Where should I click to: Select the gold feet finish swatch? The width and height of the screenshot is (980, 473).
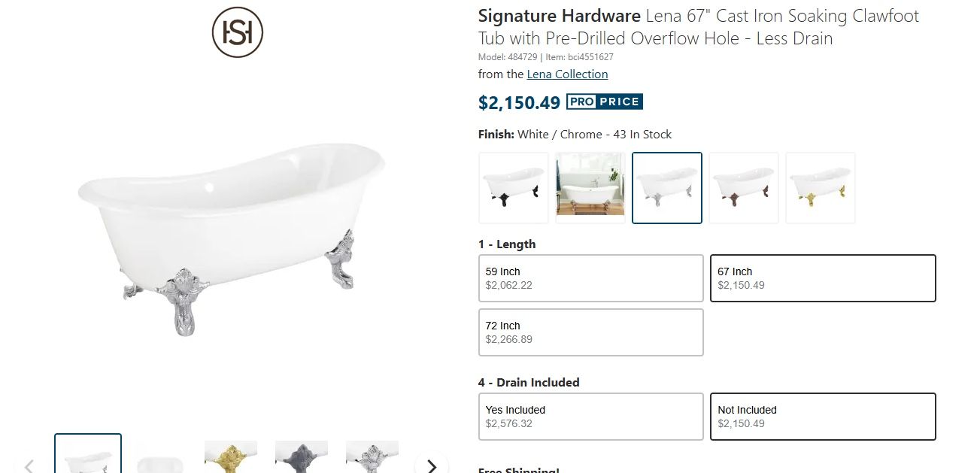coord(821,188)
